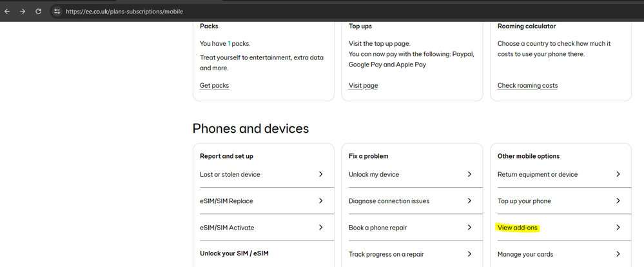Click the browser back arrow
Screen dimensions: 644x267
point(7,11)
